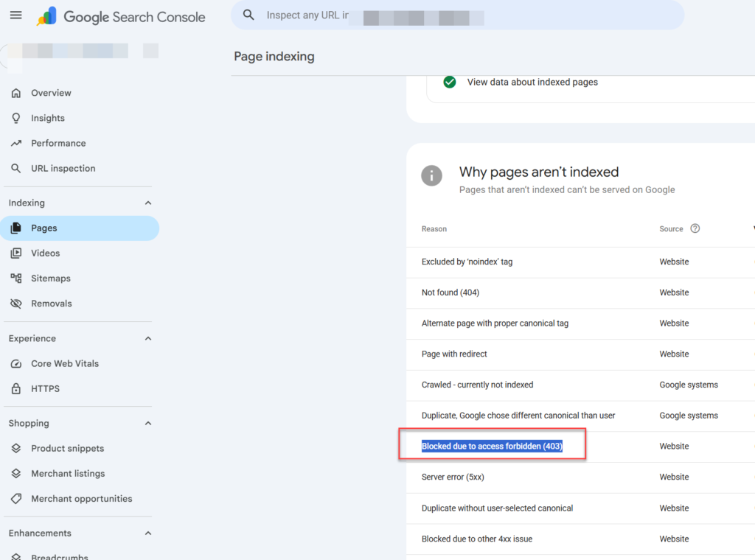Image resolution: width=755 pixels, height=560 pixels.
Task: Click the Google Search Console logo
Action: tap(121, 17)
